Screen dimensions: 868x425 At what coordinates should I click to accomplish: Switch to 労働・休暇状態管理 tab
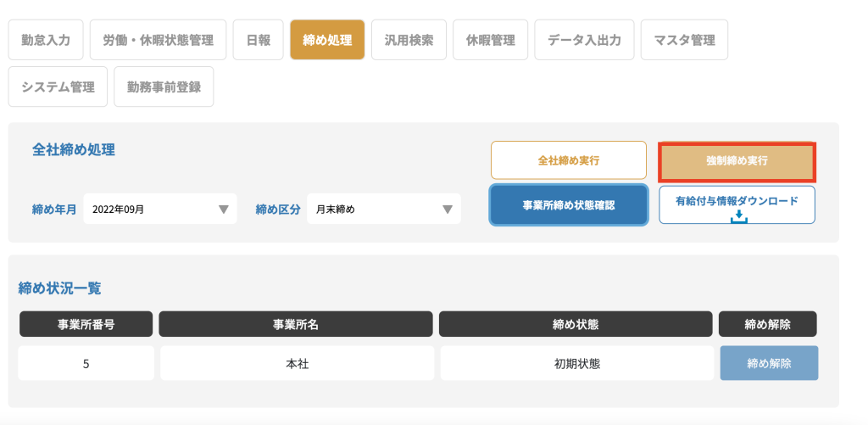[159, 40]
